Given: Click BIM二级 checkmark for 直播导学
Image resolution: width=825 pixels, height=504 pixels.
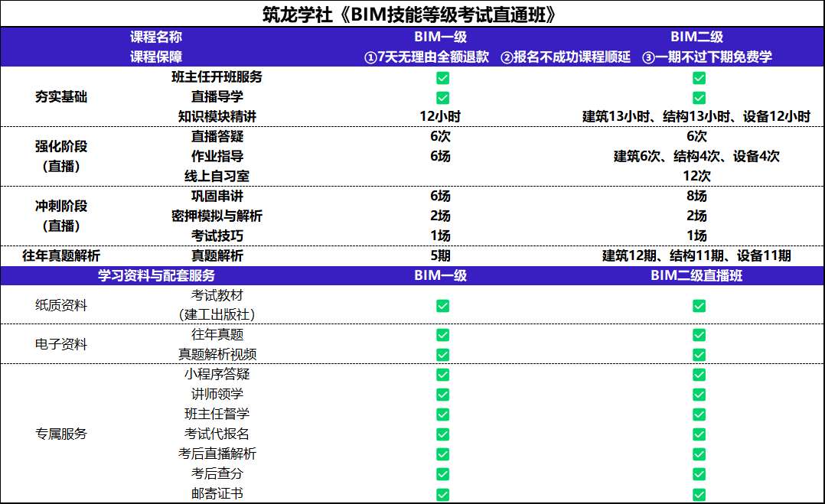Looking at the screenshot, I should pos(699,97).
